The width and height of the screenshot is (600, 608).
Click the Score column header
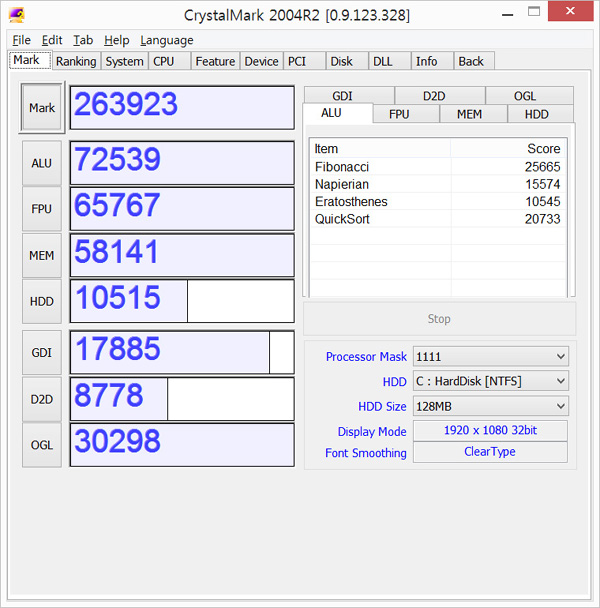tap(508, 149)
